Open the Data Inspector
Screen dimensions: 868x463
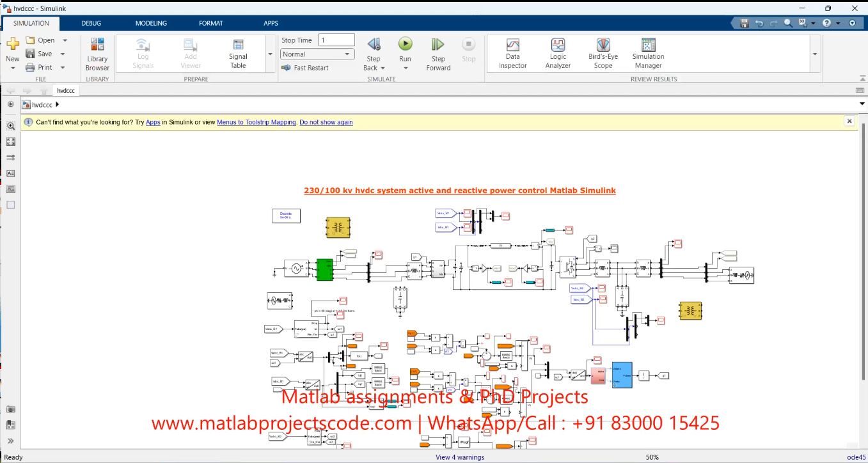513,54
